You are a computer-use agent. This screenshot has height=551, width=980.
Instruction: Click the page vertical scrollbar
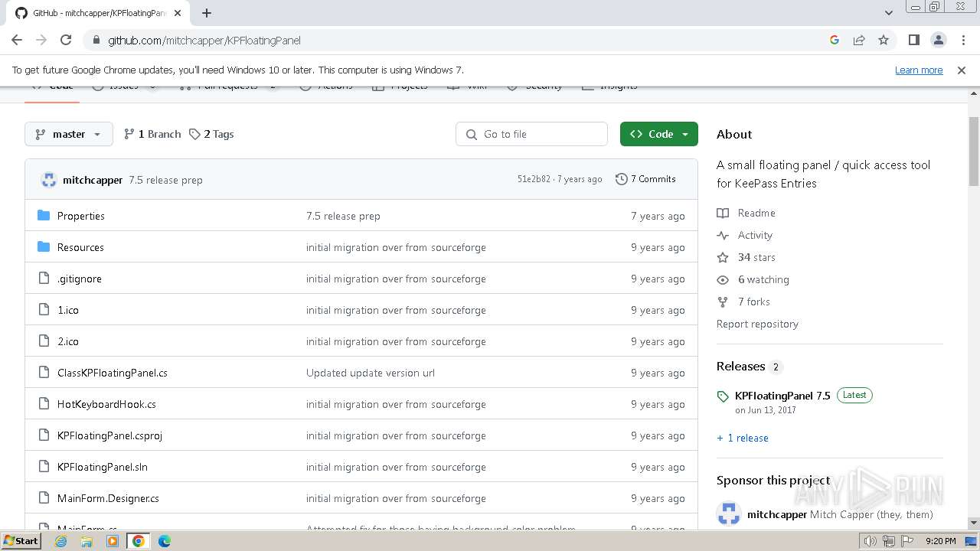pyautogui.click(x=974, y=152)
